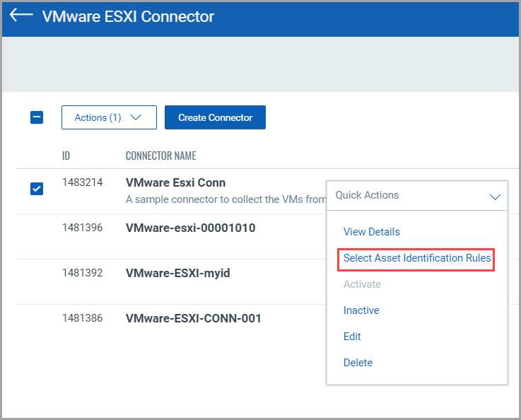Select Edit in the Quick Actions menu
521x420 pixels.
tap(352, 337)
